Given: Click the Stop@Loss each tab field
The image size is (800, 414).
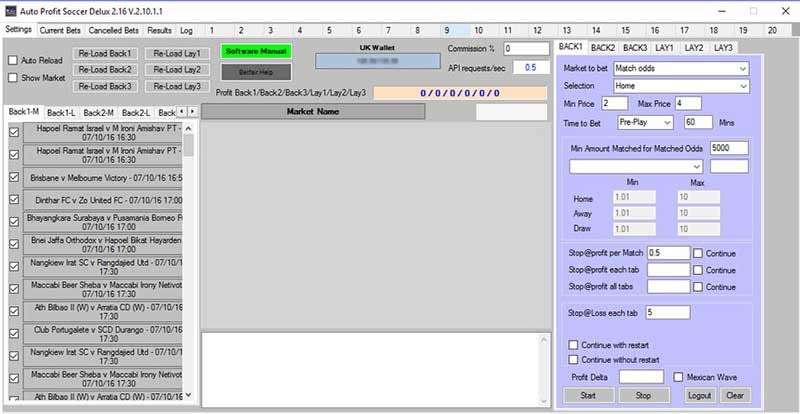Looking at the screenshot, I should click(x=668, y=313).
